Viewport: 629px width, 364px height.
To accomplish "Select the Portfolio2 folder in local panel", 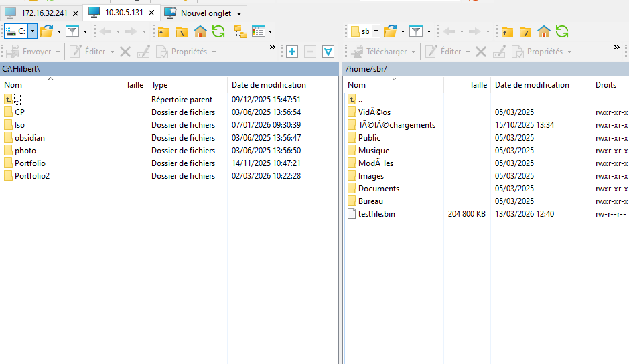I will point(32,176).
